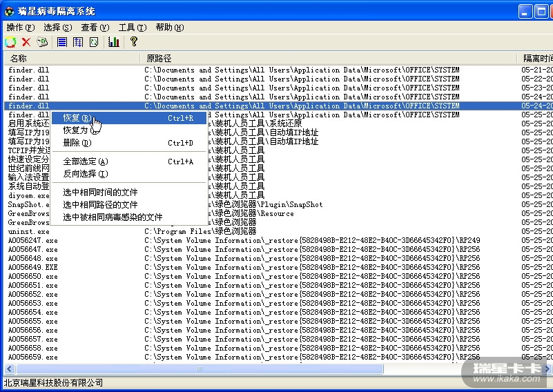553x392 pixels.
Task: Minimize the 瑞星病毒隔离系统 window
Action: [x=525, y=12]
